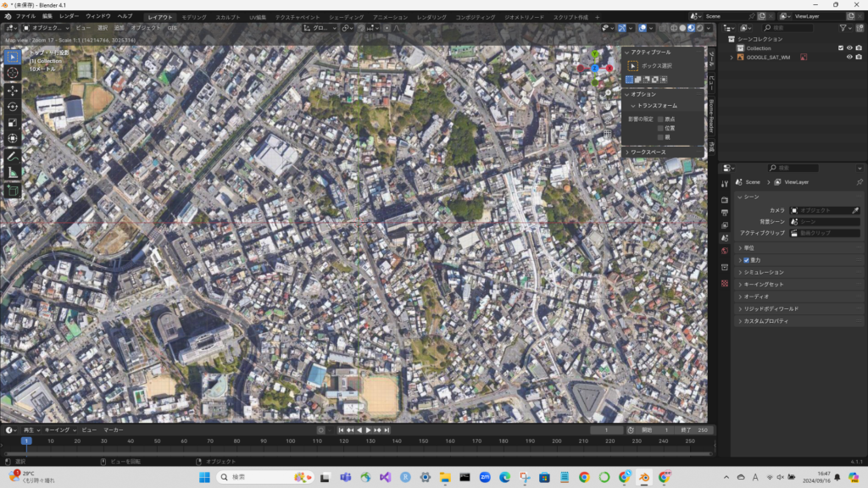Hide GOOGLE_SAT_WM in the viewport

tap(849, 58)
